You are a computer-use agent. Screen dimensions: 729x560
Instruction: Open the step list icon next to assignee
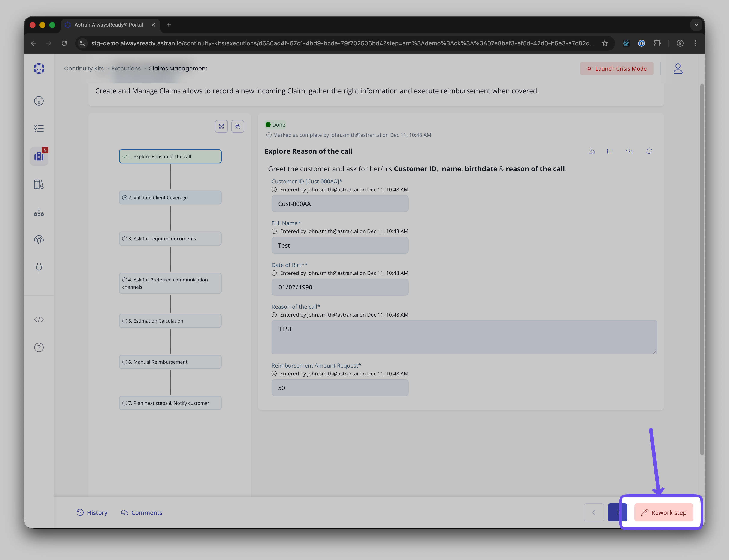(x=610, y=151)
